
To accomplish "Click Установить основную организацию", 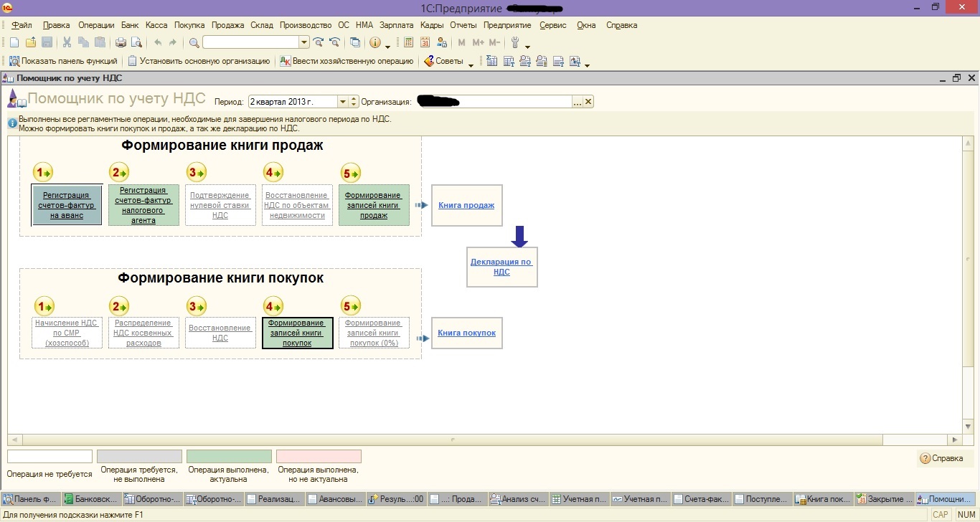I will point(199,61).
